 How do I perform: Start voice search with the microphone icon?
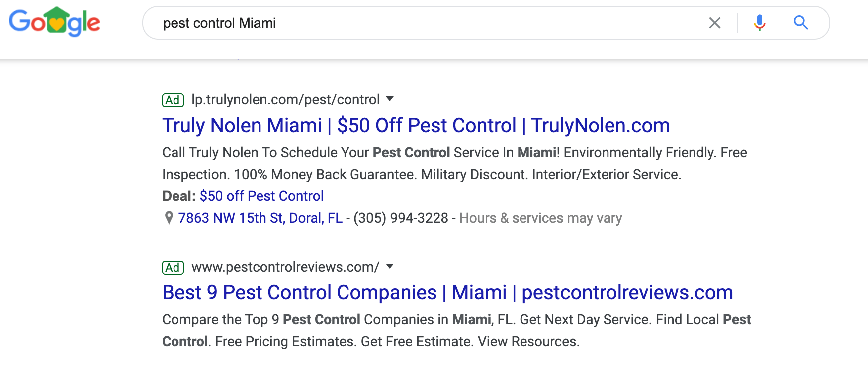759,23
